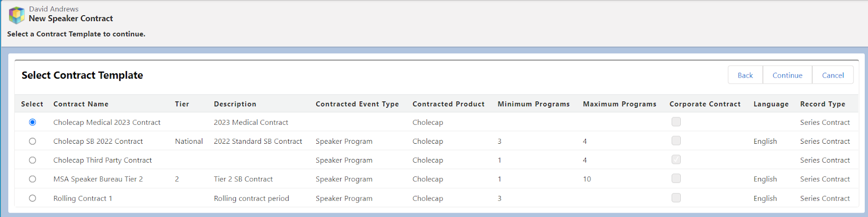Click the Tier column header
Screen dimensions: 868x217
182,104
